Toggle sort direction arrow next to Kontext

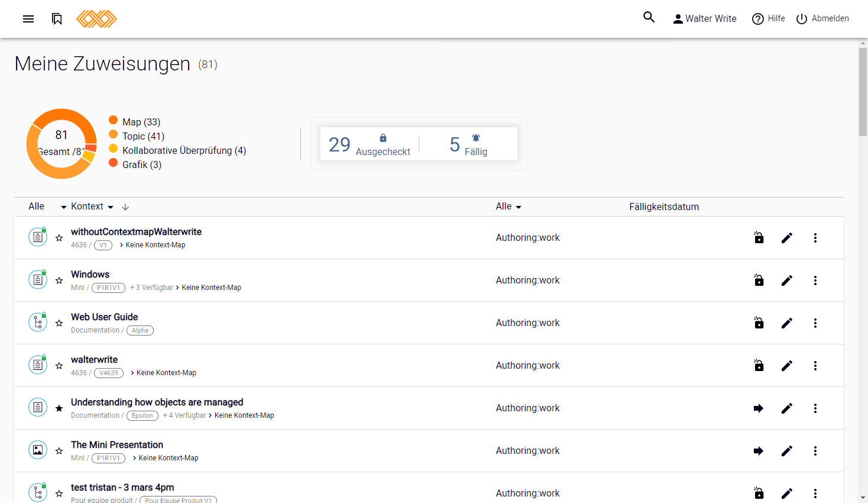tap(125, 207)
